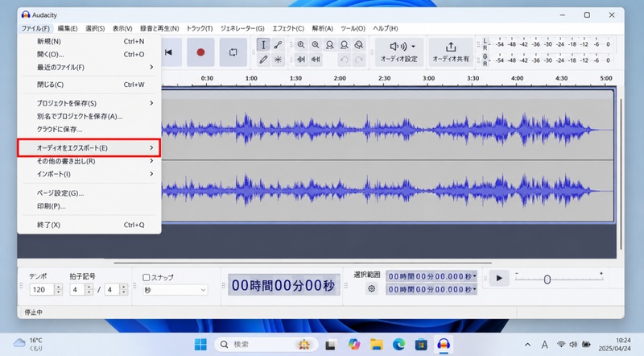
Task: Select the I-beam Selection tool
Action: coord(263,45)
